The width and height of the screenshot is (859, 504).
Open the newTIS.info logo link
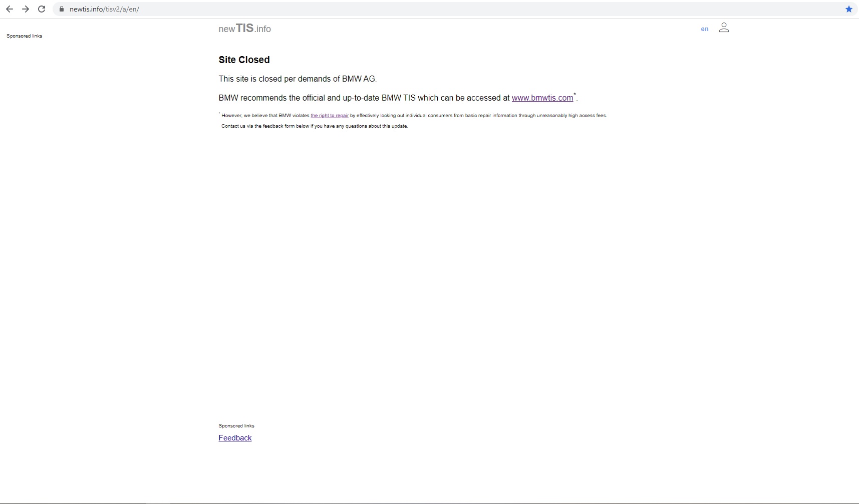[x=244, y=29]
